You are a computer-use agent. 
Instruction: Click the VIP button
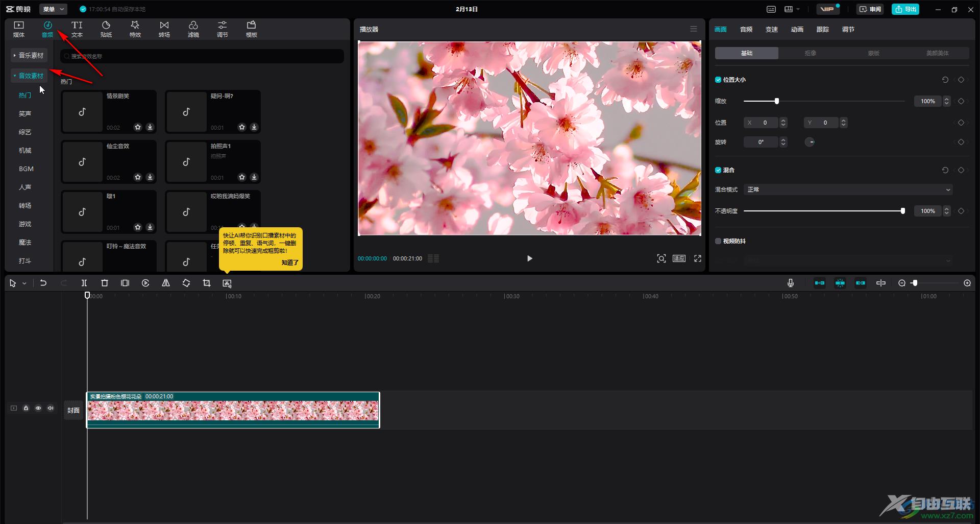coord(827,9)
